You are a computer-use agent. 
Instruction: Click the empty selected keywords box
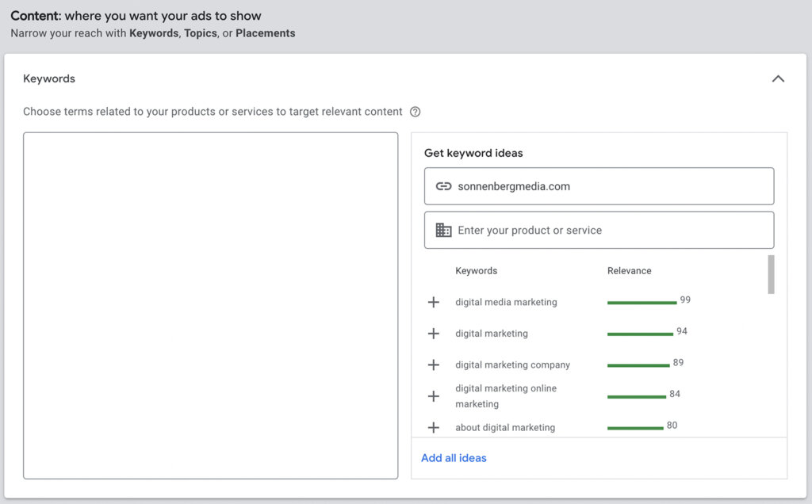(x=210, y=305)
